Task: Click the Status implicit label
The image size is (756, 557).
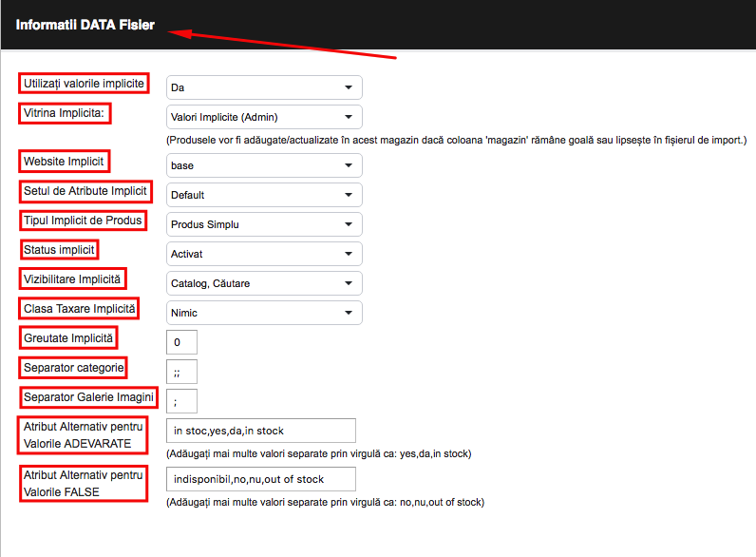Action: click(x=59, y=250)
